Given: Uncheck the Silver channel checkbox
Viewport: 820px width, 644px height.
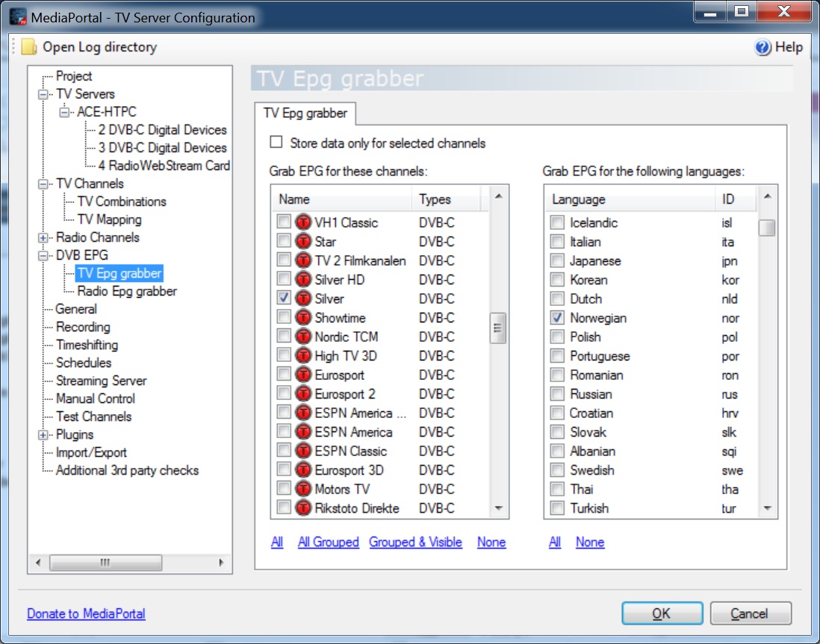Looking at the screenshot, I should point(284,298).
